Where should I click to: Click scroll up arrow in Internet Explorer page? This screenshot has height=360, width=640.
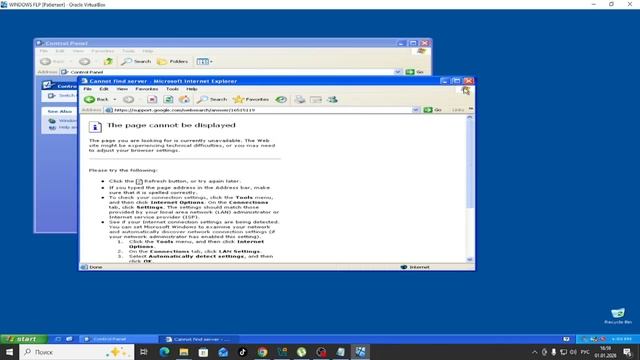tap(470, 117)
